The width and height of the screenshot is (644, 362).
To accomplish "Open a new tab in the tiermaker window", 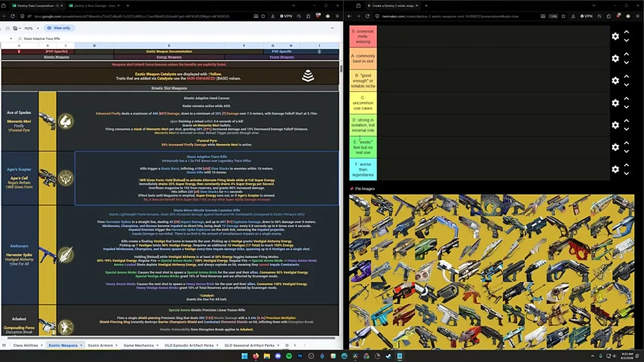I will point(426,6).
